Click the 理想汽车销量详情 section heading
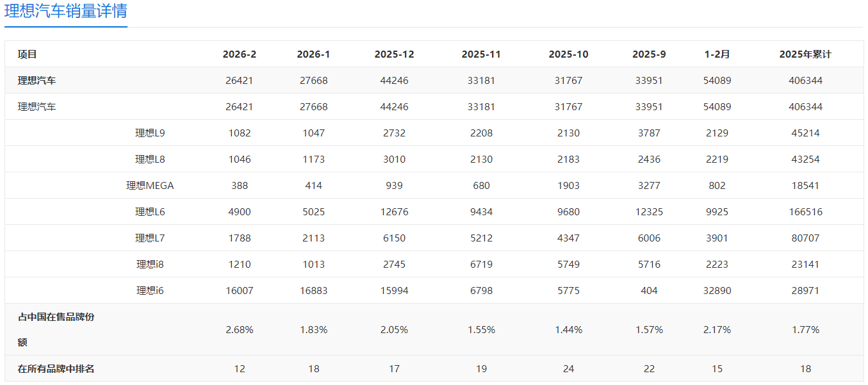The image size is (868, 385). (66, 12)
